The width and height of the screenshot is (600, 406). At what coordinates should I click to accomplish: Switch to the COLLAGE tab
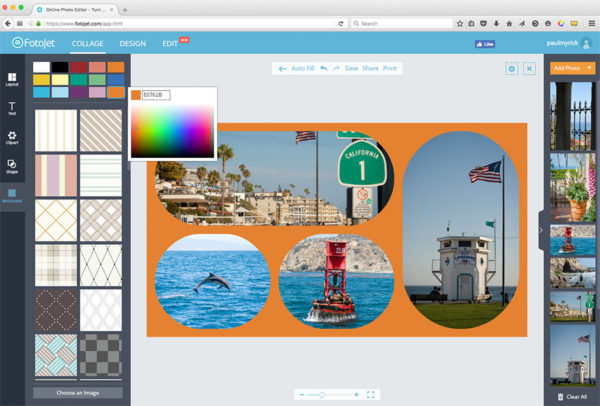coord(88,44)
